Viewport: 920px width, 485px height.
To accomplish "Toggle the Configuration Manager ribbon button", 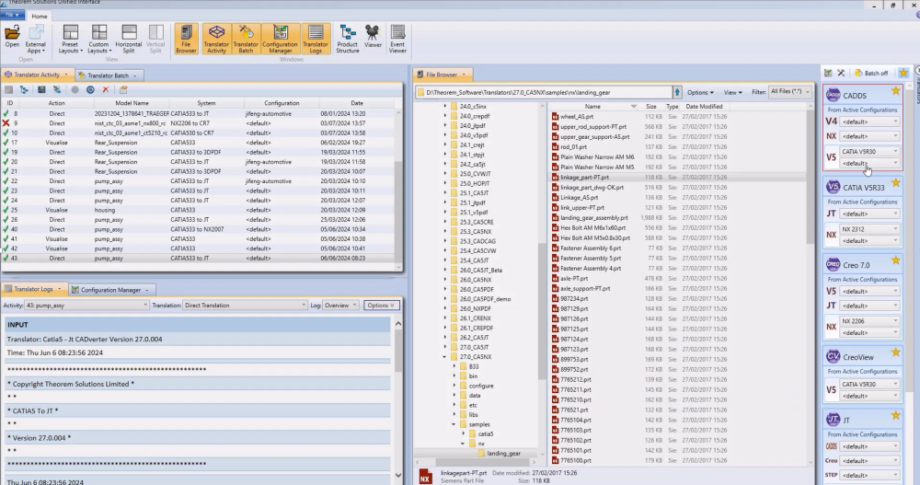I will pyautogui.click(x=280, y=39).
